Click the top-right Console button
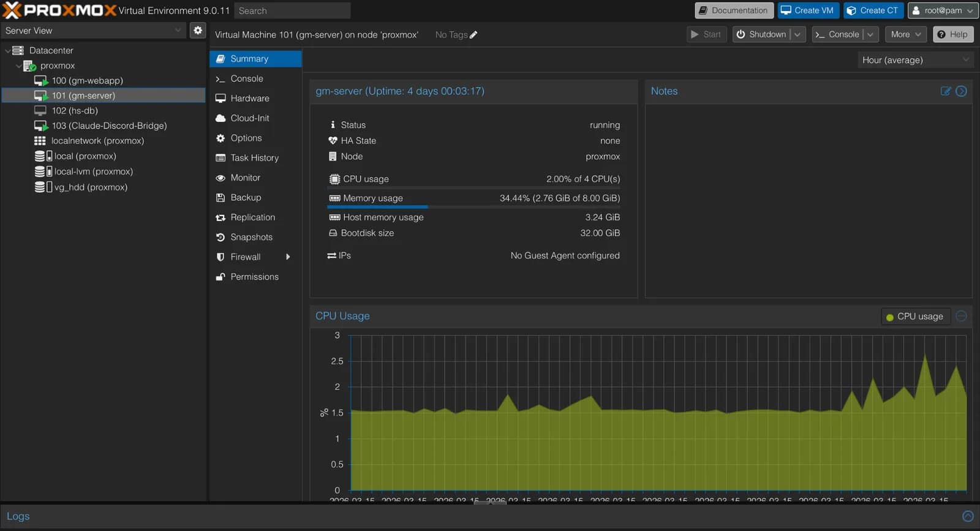 pos(837,35)
